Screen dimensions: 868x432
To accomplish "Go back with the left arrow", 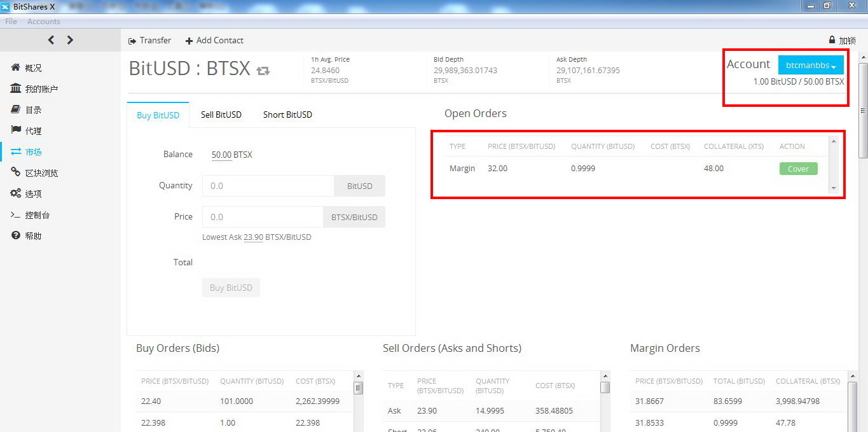I will click(x=51, y=40).
